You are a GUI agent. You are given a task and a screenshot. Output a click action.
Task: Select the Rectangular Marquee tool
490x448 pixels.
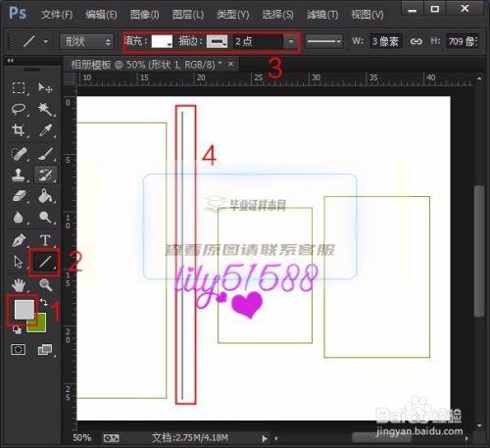click(x=19, y=88)
